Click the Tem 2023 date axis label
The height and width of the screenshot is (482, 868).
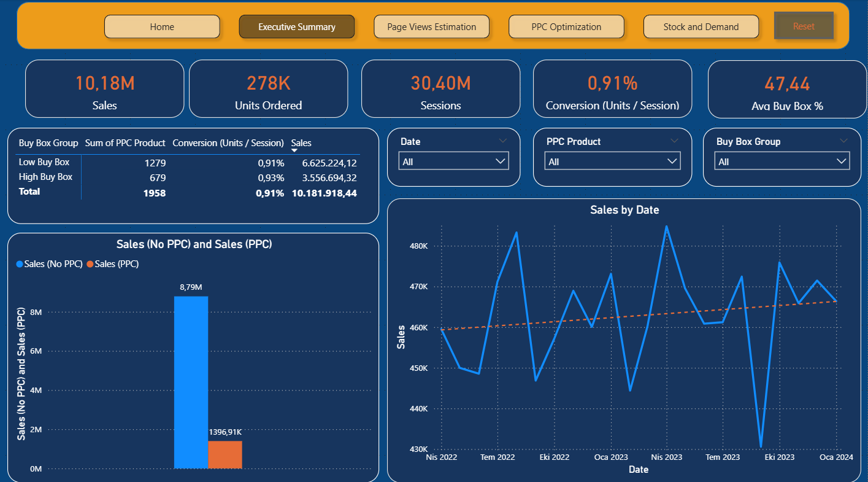tap(723, 457)
